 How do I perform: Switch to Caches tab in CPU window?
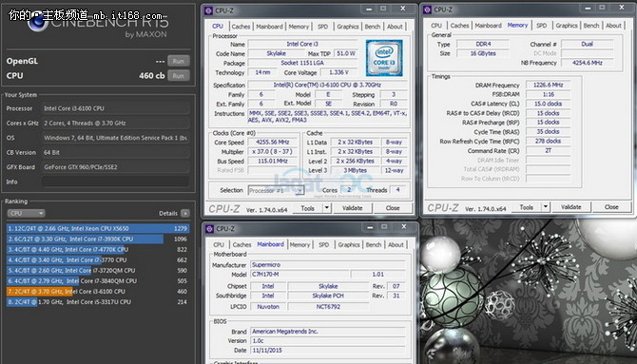click(x=241, y=27)
